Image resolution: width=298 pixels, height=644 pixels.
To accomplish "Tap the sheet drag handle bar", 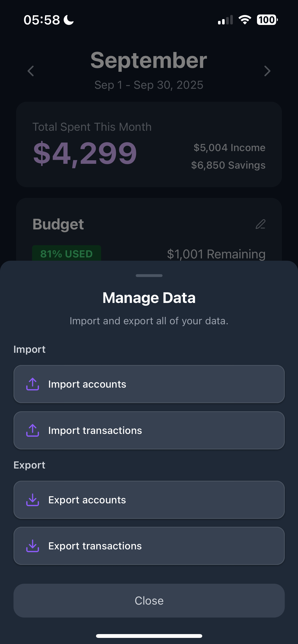I will [x=149, y=275].
